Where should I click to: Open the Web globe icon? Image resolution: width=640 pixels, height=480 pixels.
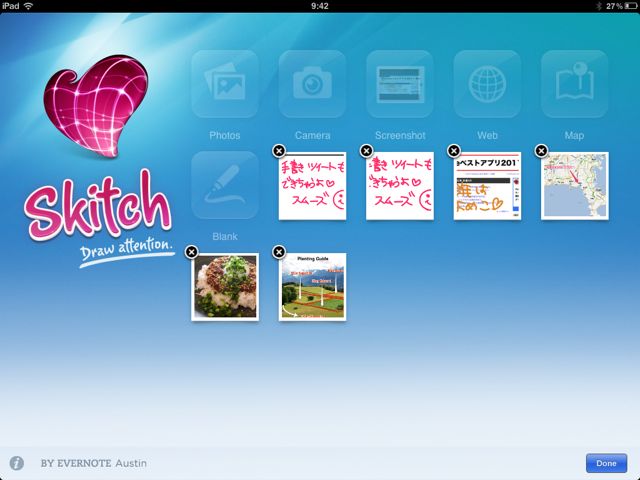(487, 84)
